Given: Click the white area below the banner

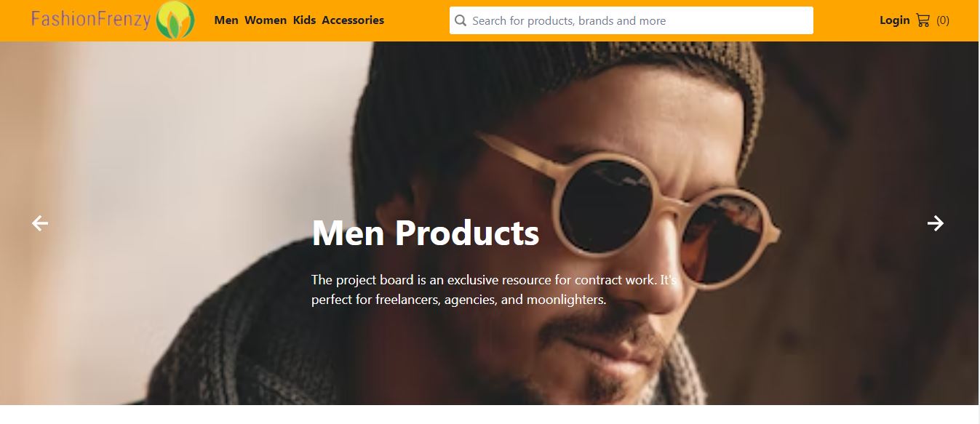Looking at the screenshot, I should point(489,415).
